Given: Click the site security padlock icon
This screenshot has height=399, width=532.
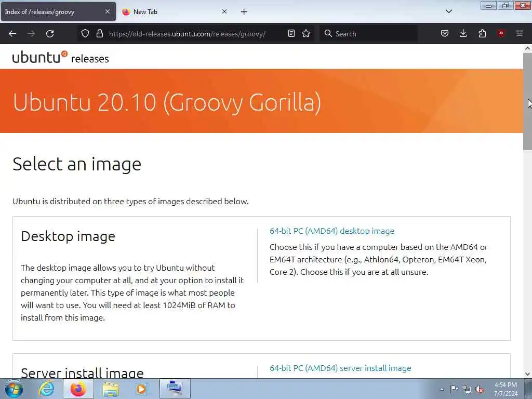Looking at the screenshot, I should pos(99,34).
